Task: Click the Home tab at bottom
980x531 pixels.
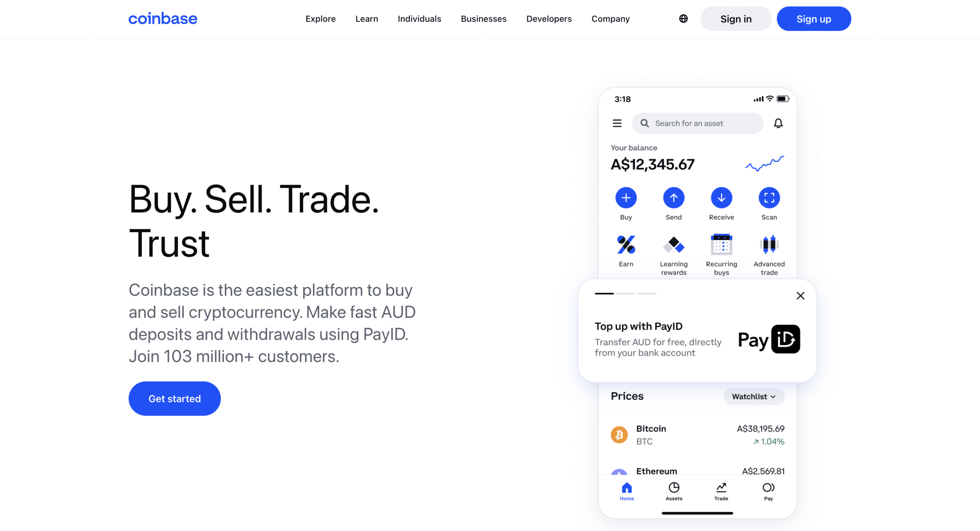Action: pyautogui.click(x=627, y=491)
